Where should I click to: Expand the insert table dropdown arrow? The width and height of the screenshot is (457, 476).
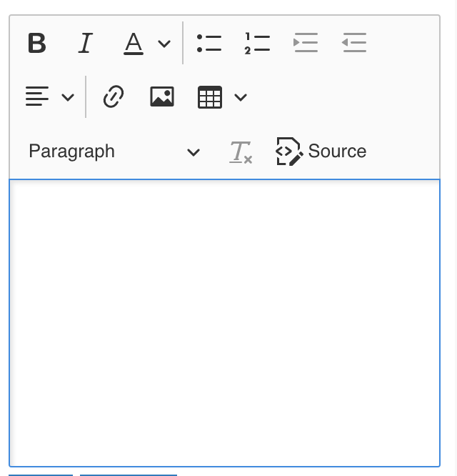coord(241,97)
